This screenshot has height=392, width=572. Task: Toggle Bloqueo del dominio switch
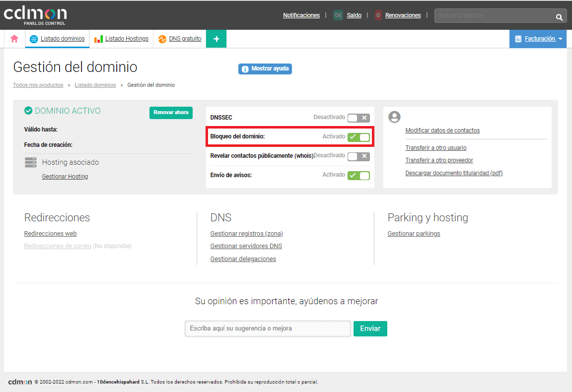click(x=358, y=137)
